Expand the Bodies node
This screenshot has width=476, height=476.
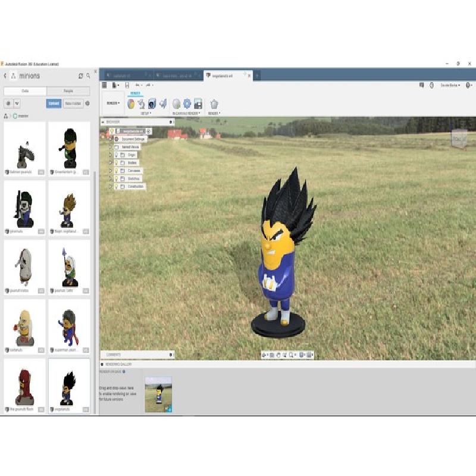[x=111, y=163]
